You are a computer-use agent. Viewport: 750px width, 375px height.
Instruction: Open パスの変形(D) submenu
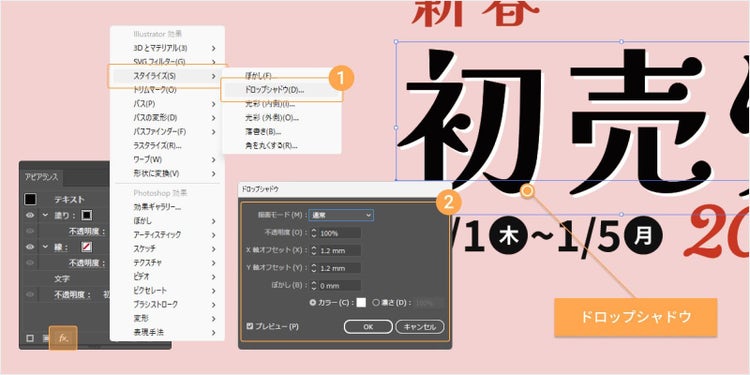point(167,117)
